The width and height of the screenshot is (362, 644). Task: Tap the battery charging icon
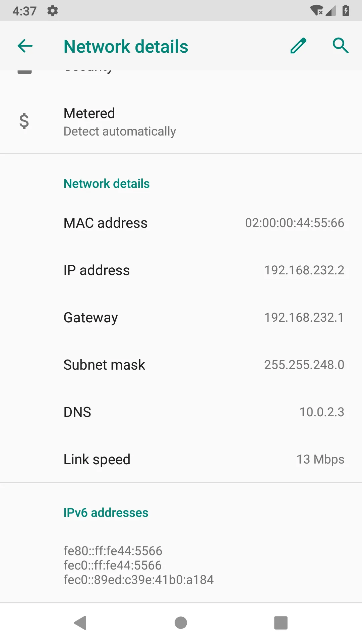[346, 10]
